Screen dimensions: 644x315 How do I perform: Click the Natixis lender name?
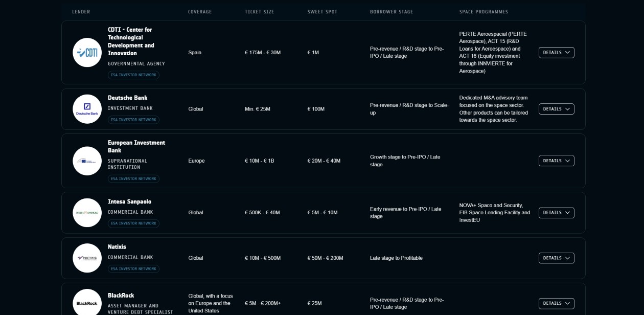pos(117,247)
